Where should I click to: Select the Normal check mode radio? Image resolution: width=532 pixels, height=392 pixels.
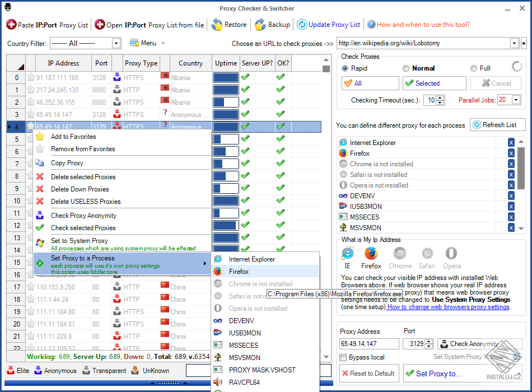[406, 68]
